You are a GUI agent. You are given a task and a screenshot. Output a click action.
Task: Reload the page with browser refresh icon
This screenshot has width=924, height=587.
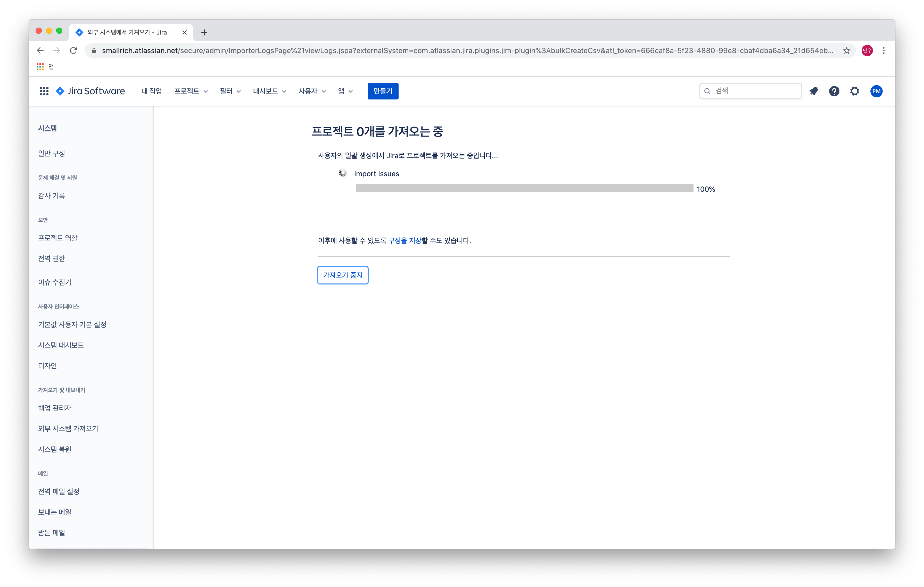(x=73, y=51)
